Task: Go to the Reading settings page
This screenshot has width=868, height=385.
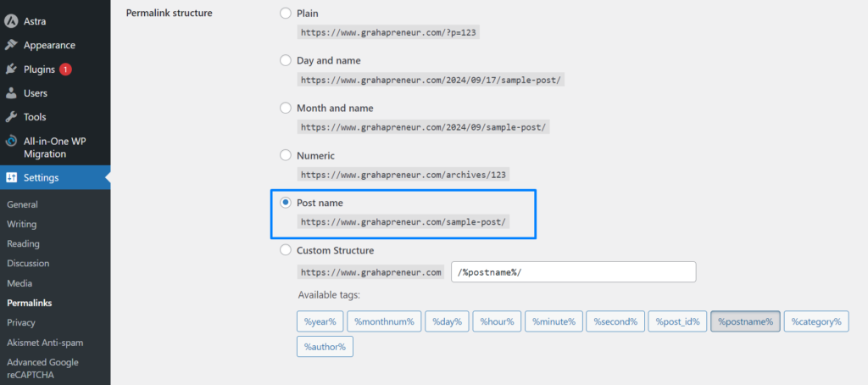Action: 23,243
